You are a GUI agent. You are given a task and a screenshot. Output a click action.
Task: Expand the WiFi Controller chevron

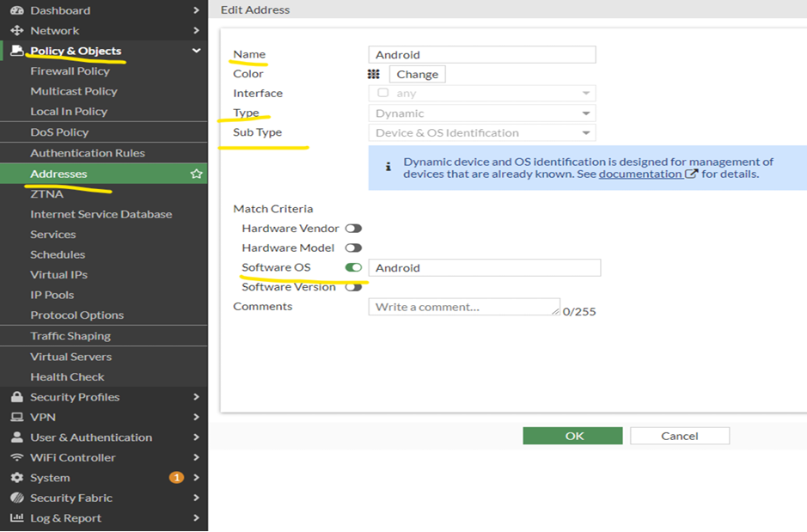(196, 457)
